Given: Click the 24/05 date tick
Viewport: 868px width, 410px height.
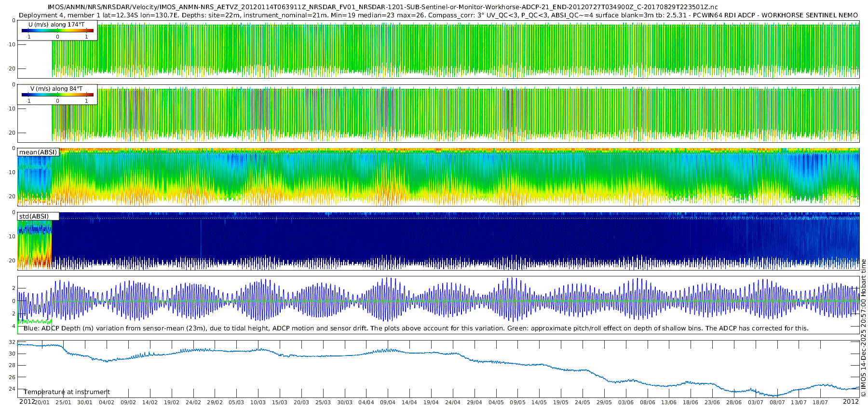Looking at the screenshot, I should (583, 402).
